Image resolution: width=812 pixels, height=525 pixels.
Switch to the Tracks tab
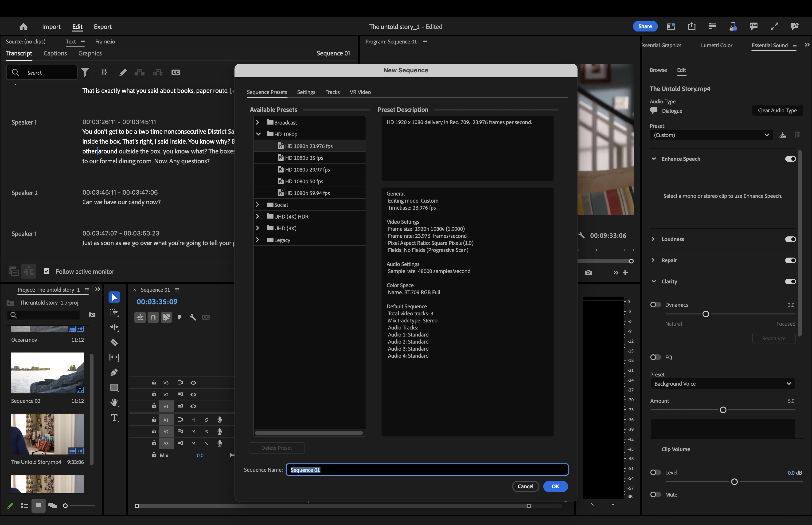tap(332, 92)
